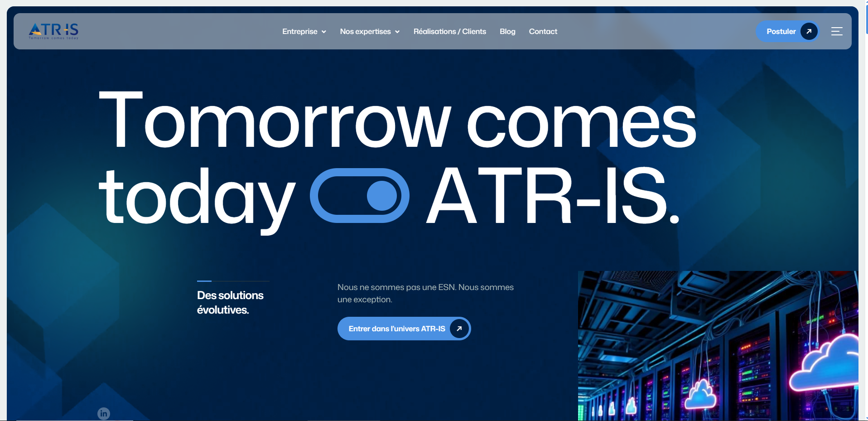Expand the Nos expertises dropdown chevron

(397, 32)
